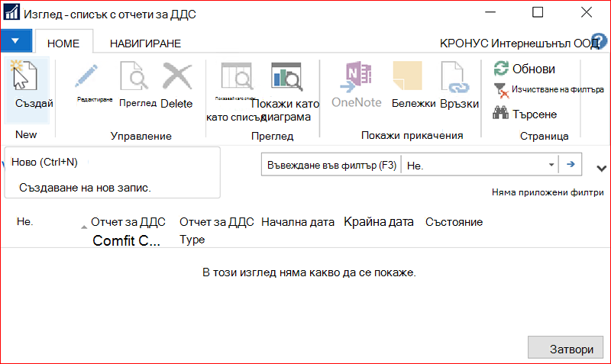
Task: Sort by the Не. column header
Action: [25, 221]
